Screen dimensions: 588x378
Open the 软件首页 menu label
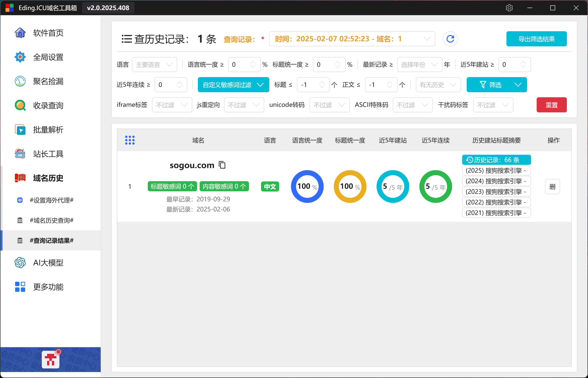(x=48, y=33)
